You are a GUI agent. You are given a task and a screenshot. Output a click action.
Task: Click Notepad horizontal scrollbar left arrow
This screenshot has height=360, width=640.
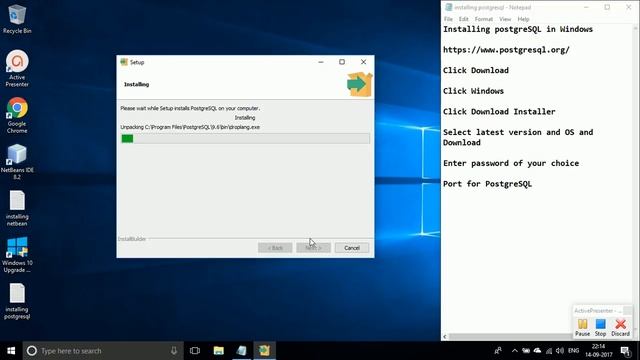point(445,337)
